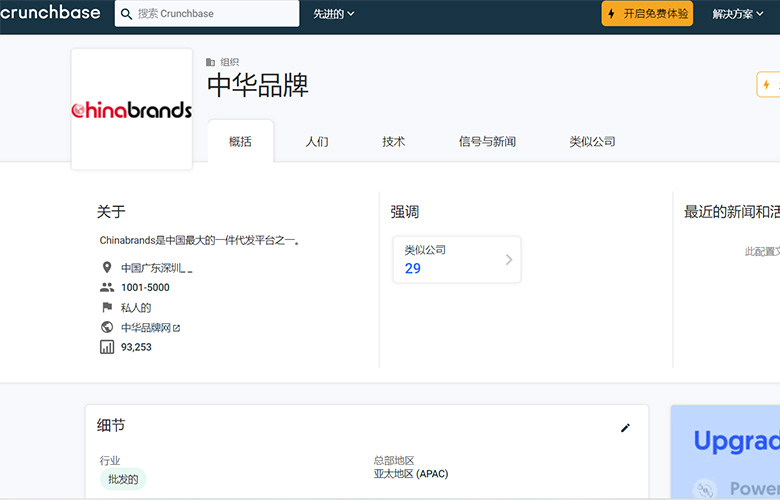Viewport: 780px width, 500px height.
Task: Click the globe website icon
Action: coord(107,327)
